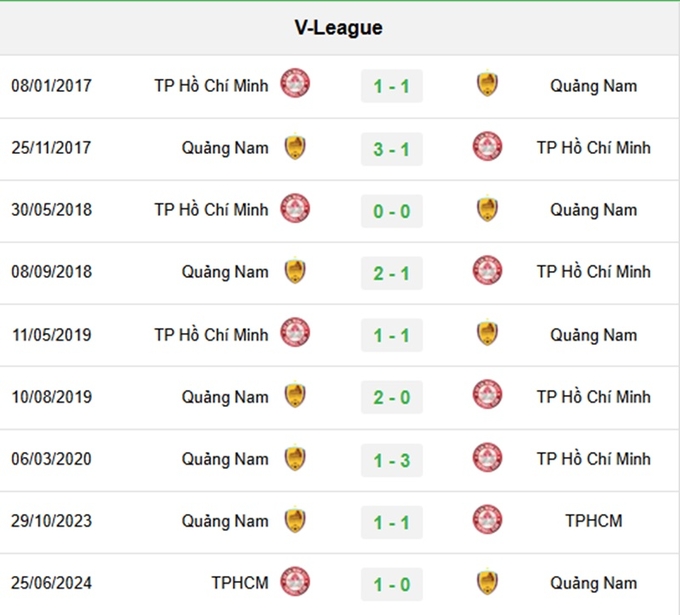Click TPHCM away team name on 29/10/2023
Image resolution: width=680 pixels, height=615 pixels.
point(594,520)
